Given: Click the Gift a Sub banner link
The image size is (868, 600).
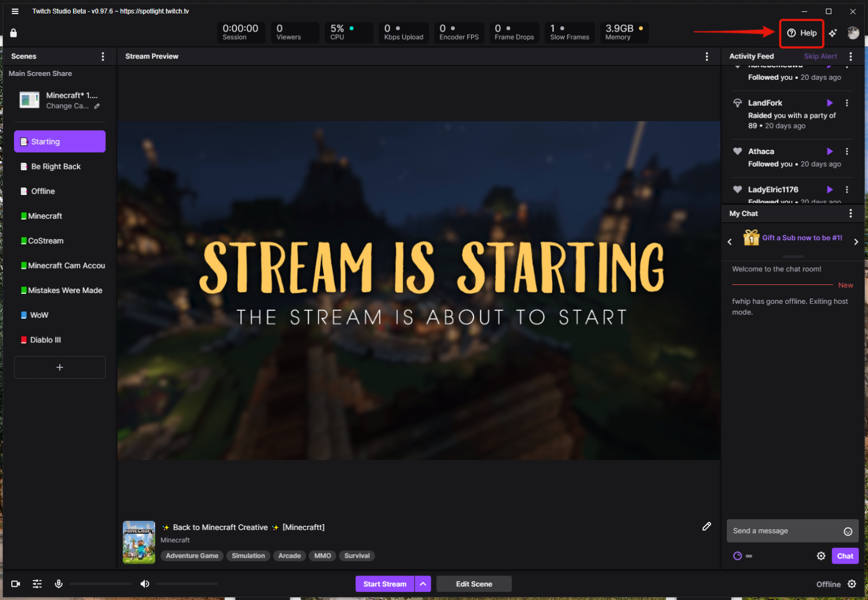Looking at the screenshot, I should [802, 238].
